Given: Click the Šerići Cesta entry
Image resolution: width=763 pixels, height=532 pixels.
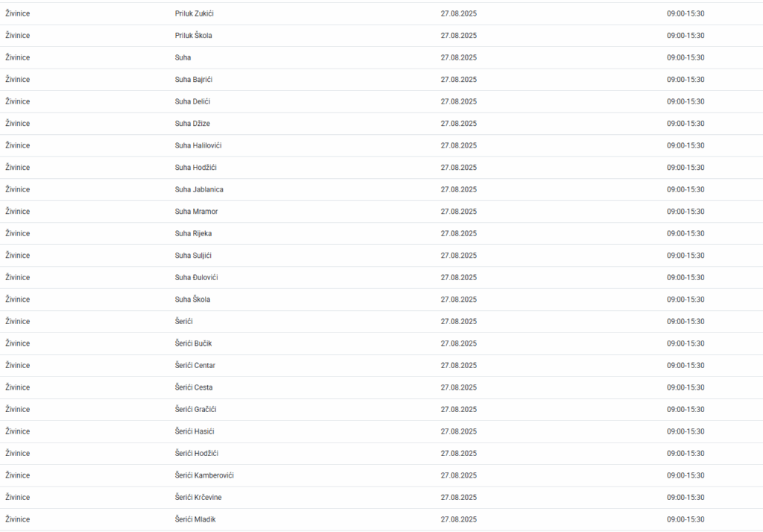Looking at the screenshot, I should [x=194, y=387].
